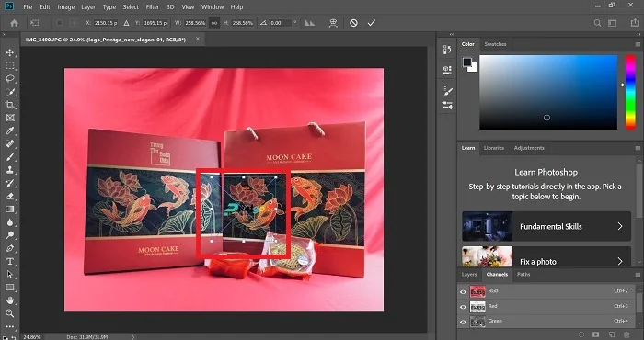Image resolution: width=644 pixels, height=340 pixels.
Task: Open the Layer menu
Action: pos(88,7)
